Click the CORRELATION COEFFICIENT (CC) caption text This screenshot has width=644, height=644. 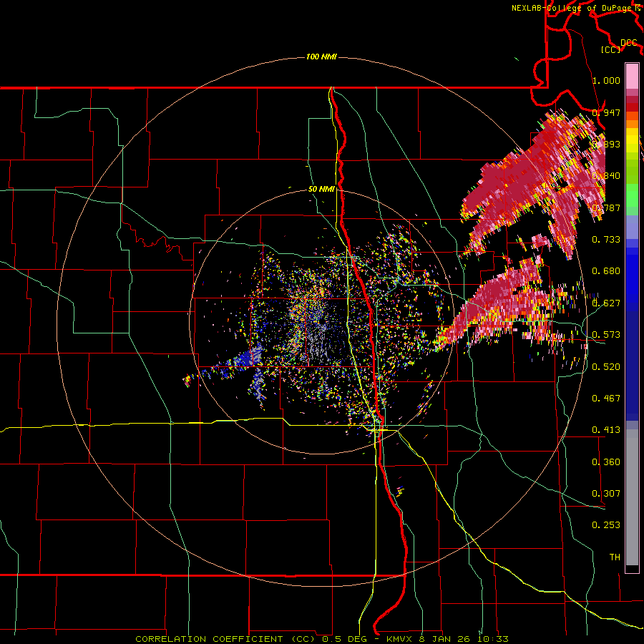click(226, 639)
